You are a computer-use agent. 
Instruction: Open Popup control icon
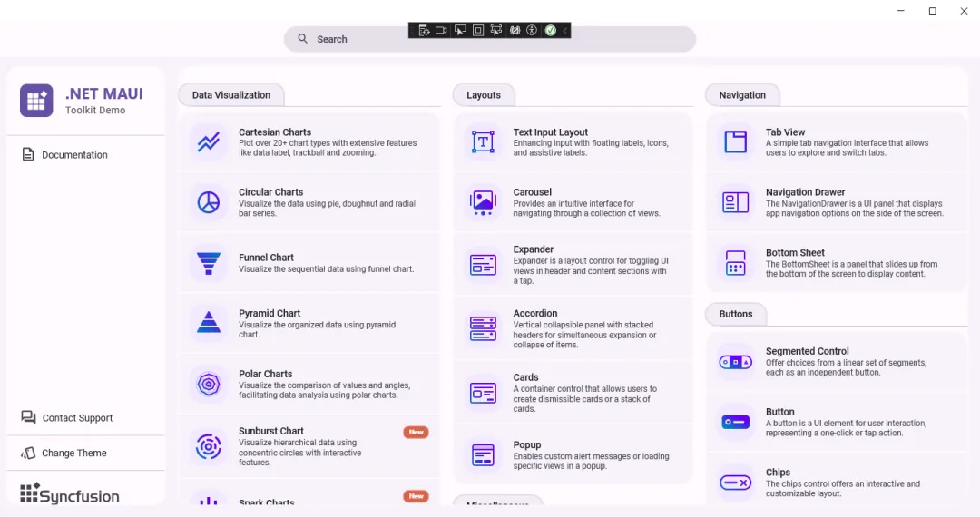pyautogui.click(x=483, y=454)
